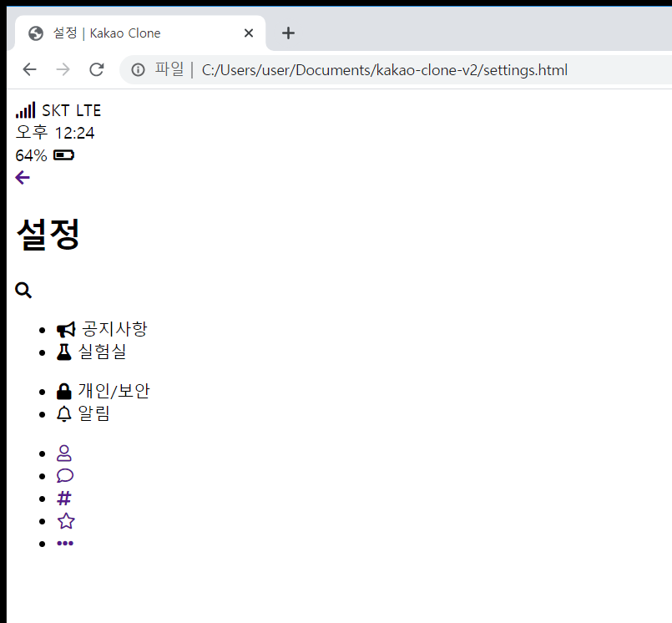This screenshot has height=623, width=672.
Task: Click the magnifying glass search icon
Action: [x=23, y=291]
